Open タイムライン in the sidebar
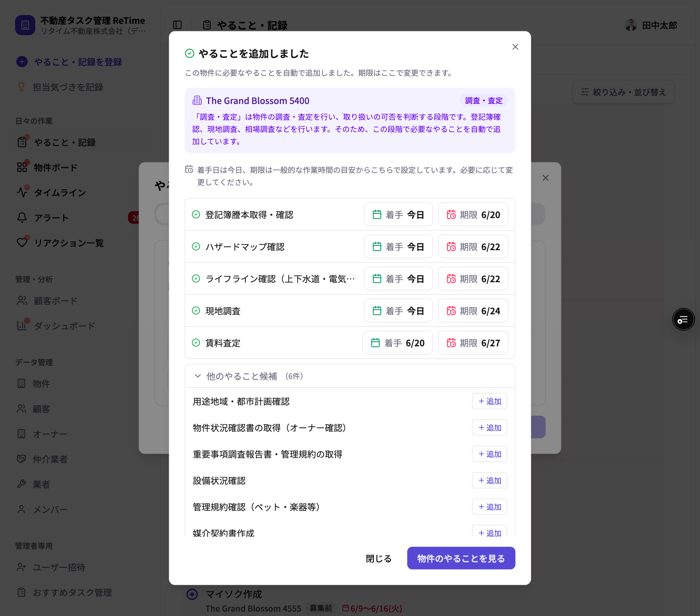 [60, 193]
